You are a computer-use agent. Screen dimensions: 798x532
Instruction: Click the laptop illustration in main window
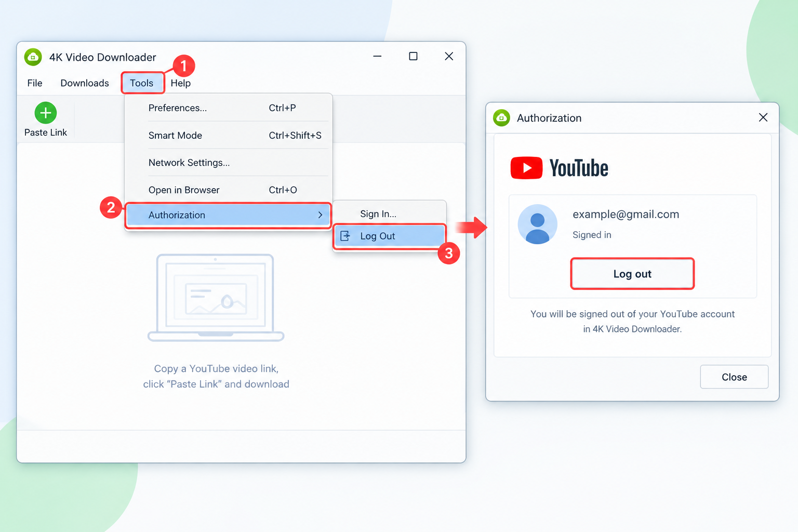(x=216, y=298)
